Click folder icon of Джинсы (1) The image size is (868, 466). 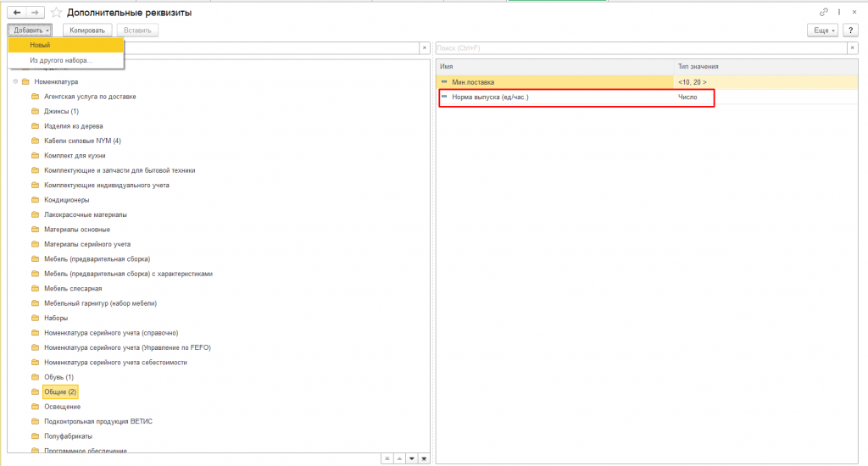pyautogui.click(x=36, y=111)
